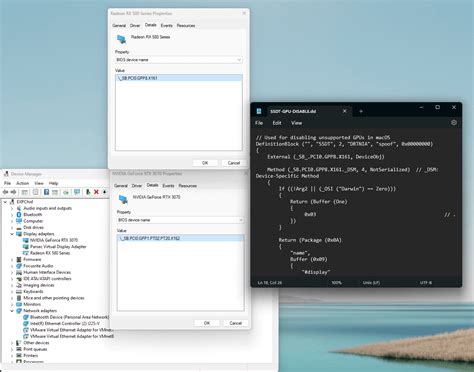Click OK in NVIDIA RTX 3070 properties dialog
Screen dimensions: 474x372
(207, 323)
